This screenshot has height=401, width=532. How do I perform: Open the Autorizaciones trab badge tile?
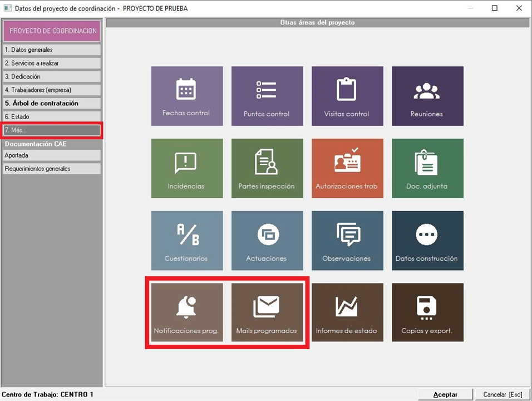347,168
